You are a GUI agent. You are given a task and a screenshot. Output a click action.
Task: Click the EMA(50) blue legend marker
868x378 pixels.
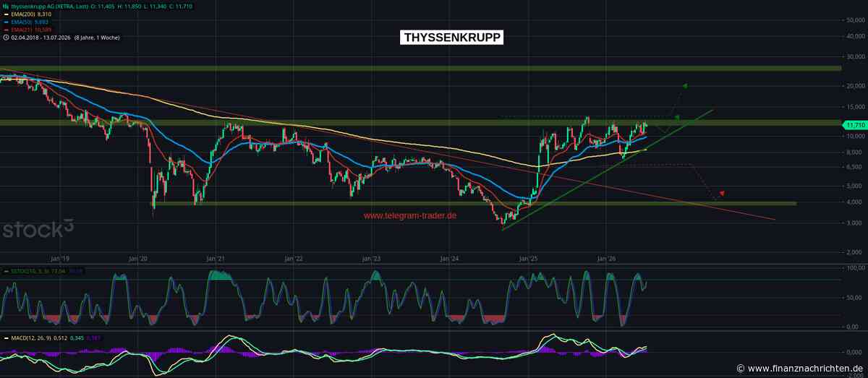pos(6,22)
